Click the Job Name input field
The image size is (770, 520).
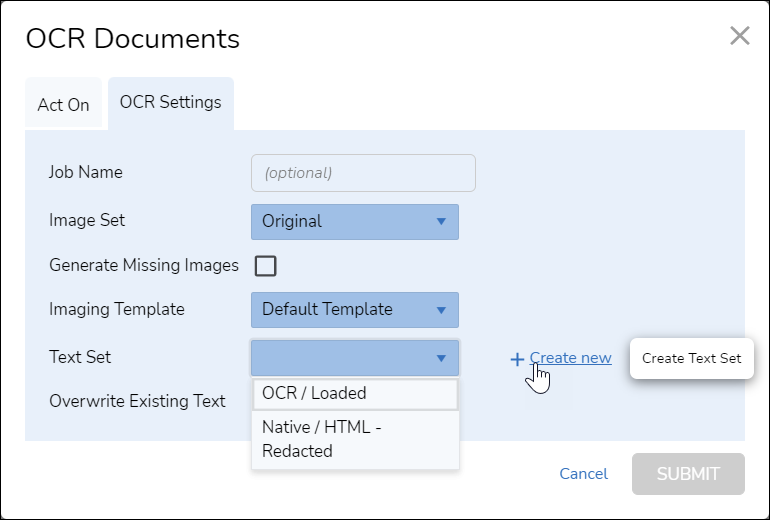tap(363, 172)
